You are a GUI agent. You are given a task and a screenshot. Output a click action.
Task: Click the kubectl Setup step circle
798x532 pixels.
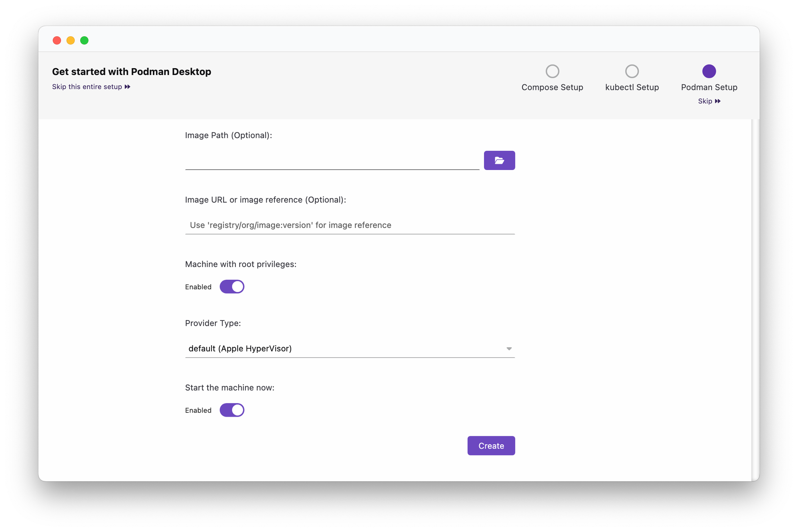(x=632, y=71)
